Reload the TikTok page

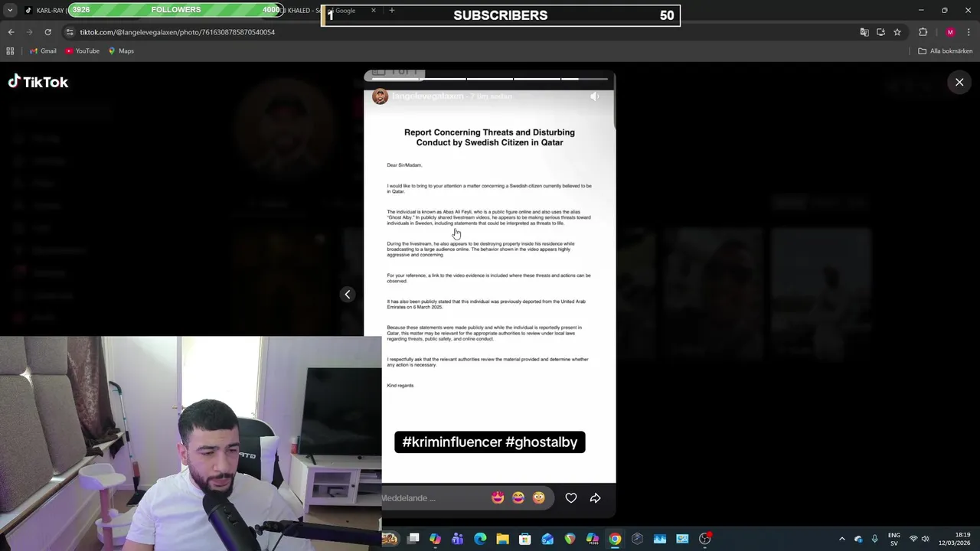click(47, 32)
